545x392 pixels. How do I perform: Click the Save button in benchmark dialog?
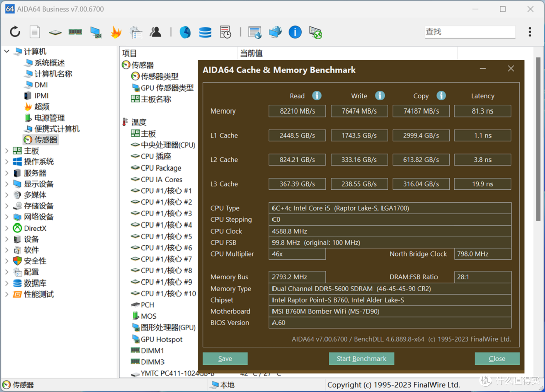(225, 359)
